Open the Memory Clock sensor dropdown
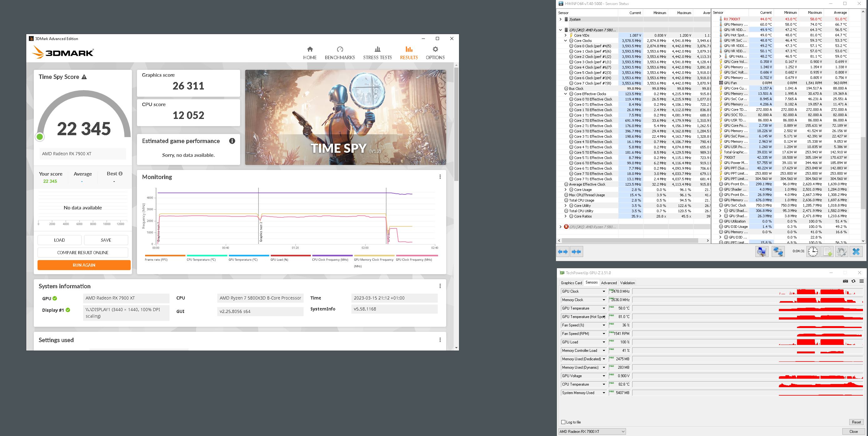Viewport: 868px width, 436px height. tap(603, 300)
